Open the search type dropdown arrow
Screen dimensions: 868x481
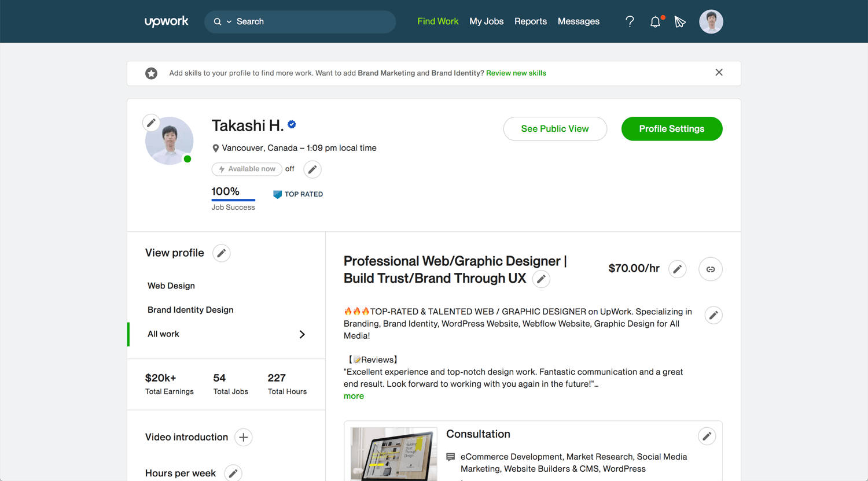(x=229, y=21)
